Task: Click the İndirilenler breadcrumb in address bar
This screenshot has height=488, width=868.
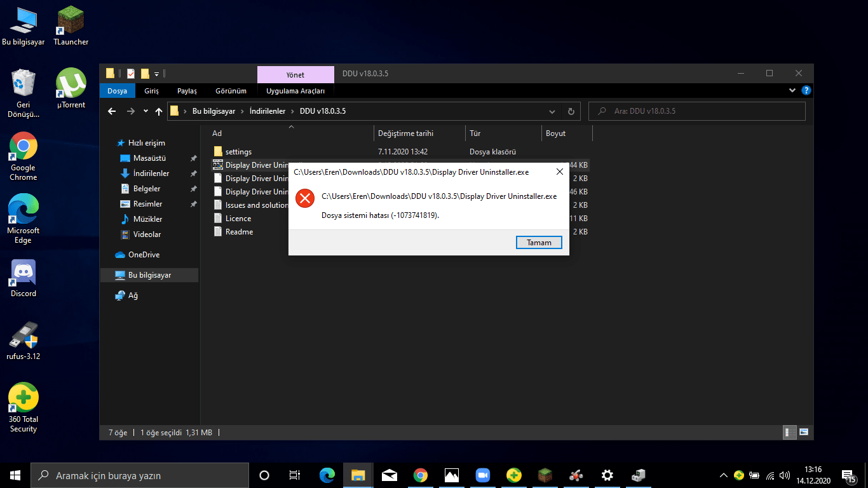Action: (x=266, y=111)
